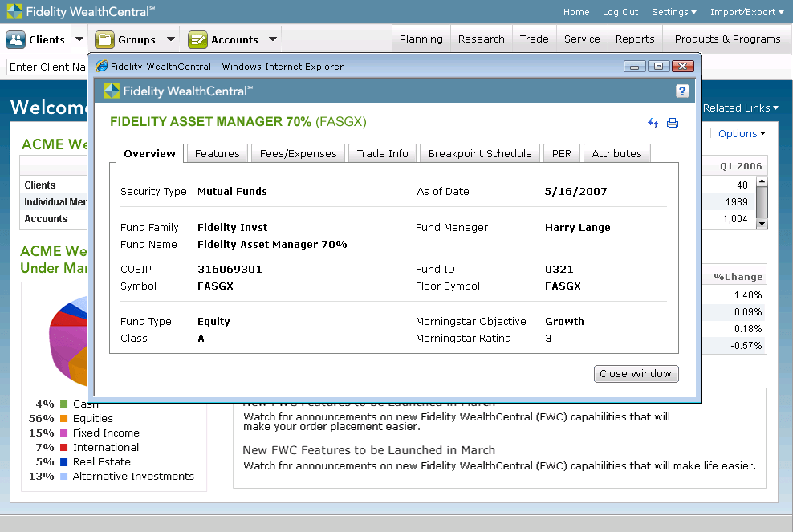Click the red International legend swatch

pos(63,447)
